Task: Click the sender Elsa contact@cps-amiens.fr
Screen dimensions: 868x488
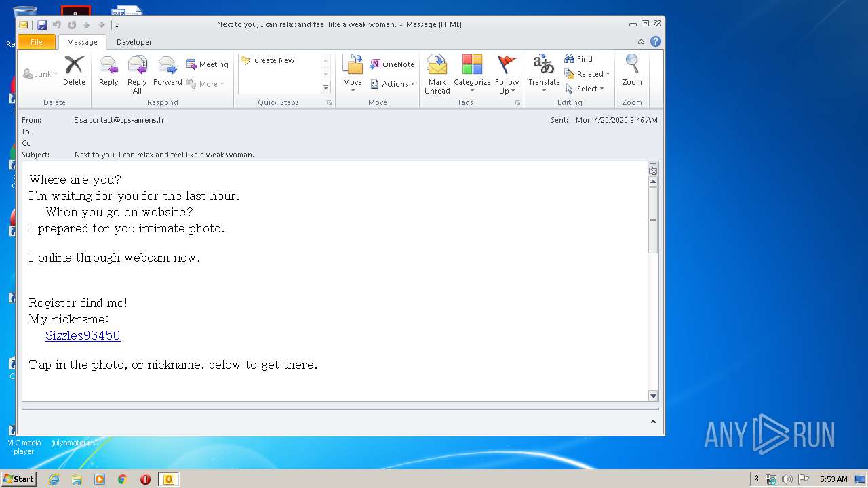Action: click(119, 120)
